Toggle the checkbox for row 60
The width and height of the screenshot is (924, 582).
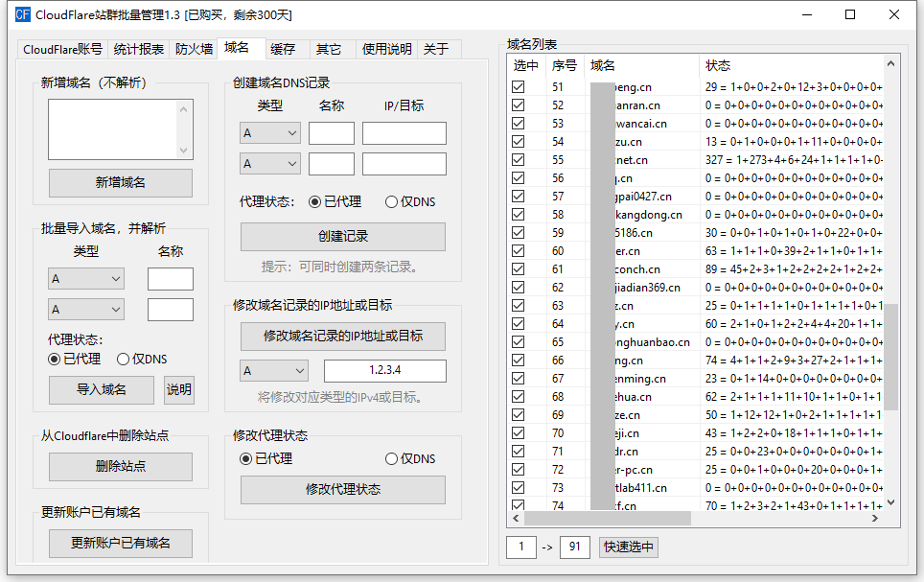(518, 251)
